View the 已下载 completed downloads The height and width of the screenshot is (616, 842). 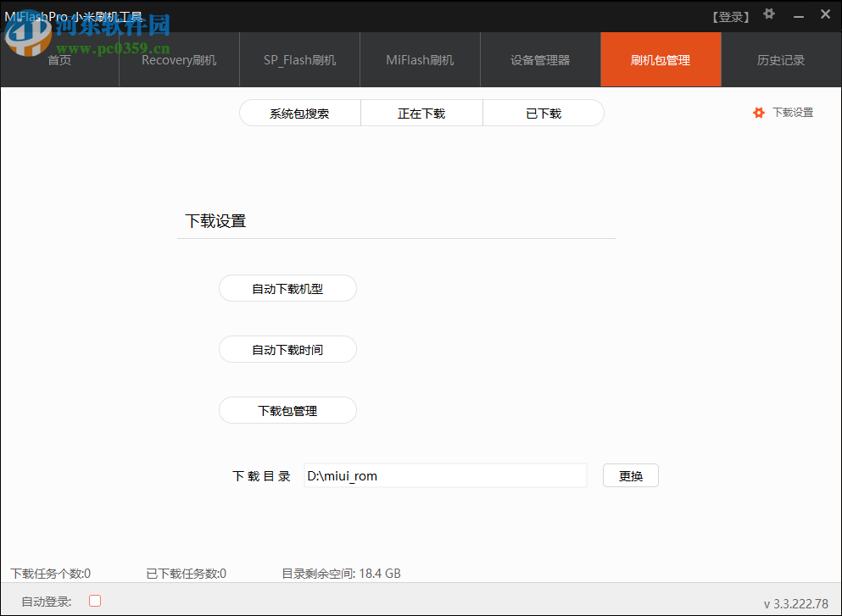click(543, 112)
